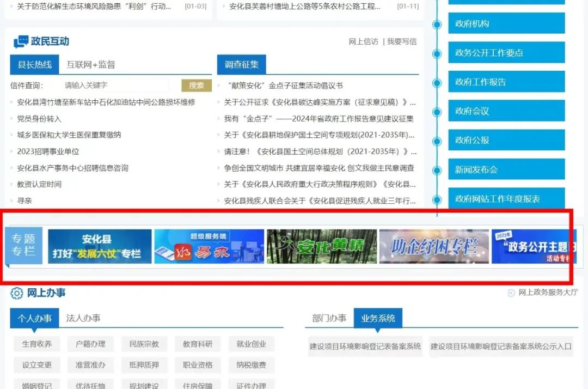Click the 请输入关键字 input box
The width and height of the screenshot is (588, 389).
pyautogui.click(x=117, y=86)
